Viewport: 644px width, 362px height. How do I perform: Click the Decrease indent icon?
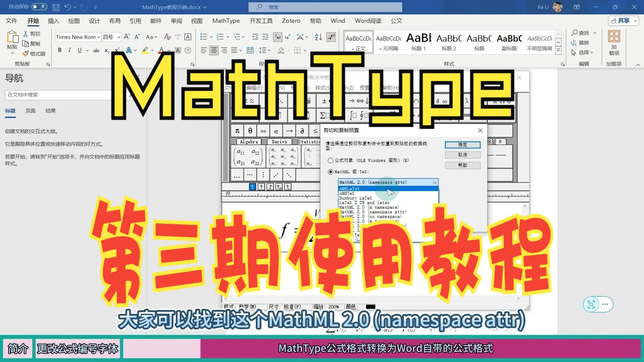point(255,37)
